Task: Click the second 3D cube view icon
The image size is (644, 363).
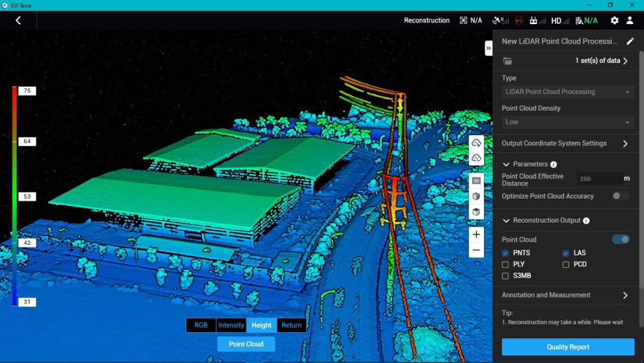Action: (476, 212)
